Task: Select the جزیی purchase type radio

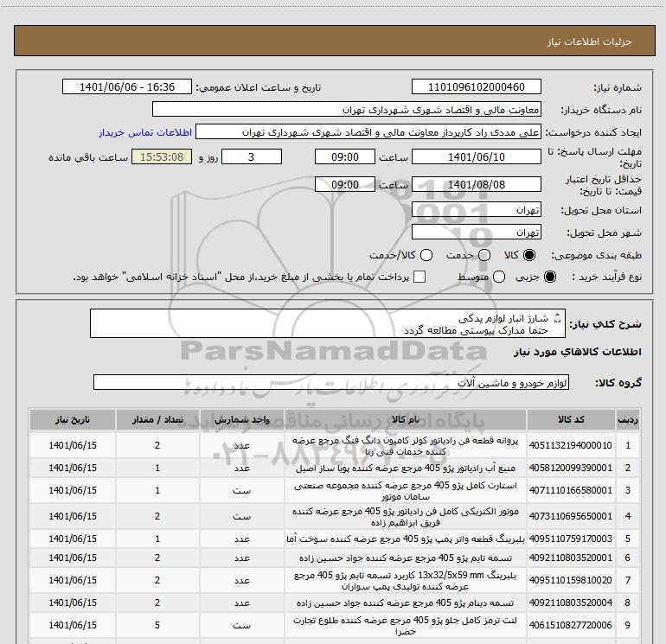Action: click(550, 277)
